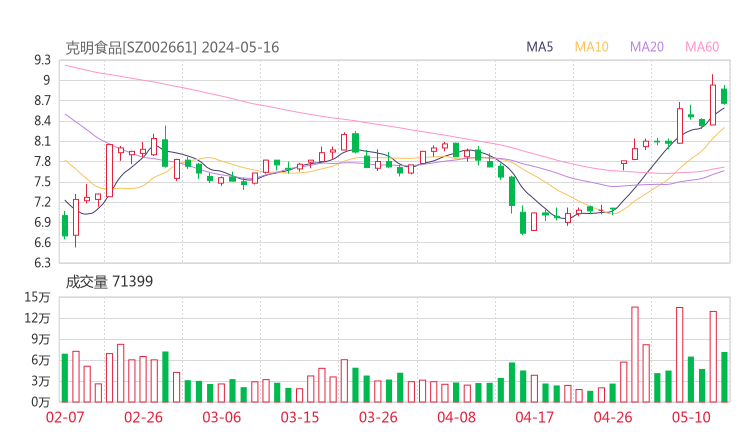Click the 04-17 date axis label

(x=535, y=417)
